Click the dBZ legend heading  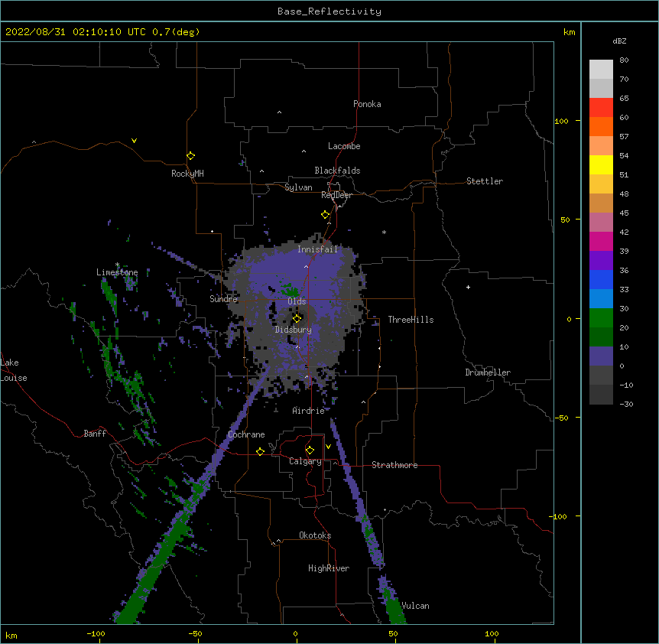[619, 41]
